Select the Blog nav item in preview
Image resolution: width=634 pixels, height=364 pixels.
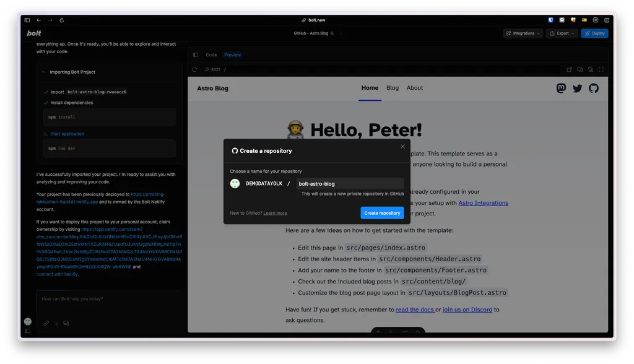(x=392, y=88)
